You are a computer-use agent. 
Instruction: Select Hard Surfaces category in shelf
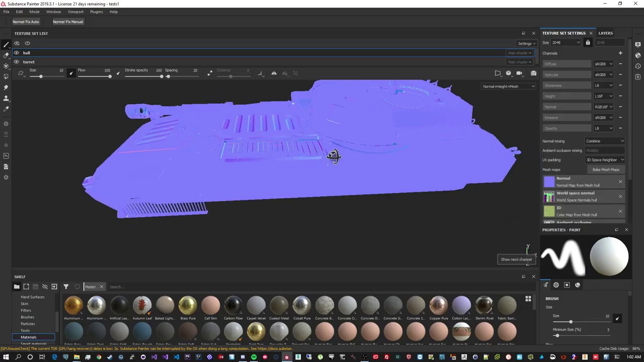pyautogui.click(x=32, y=297)
